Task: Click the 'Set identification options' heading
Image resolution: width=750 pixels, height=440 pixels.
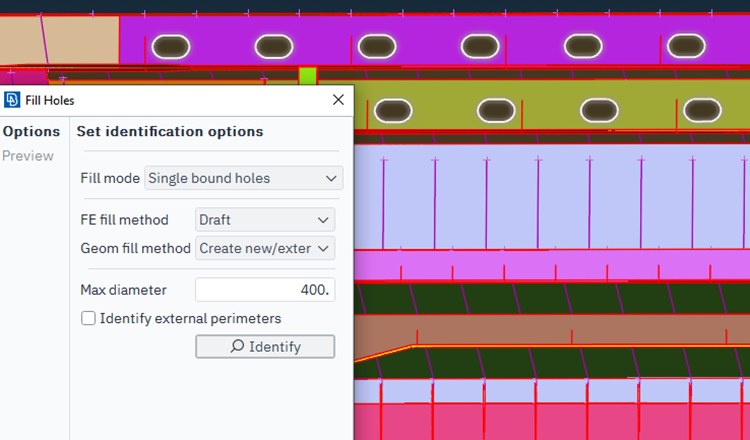Action: 170,132
